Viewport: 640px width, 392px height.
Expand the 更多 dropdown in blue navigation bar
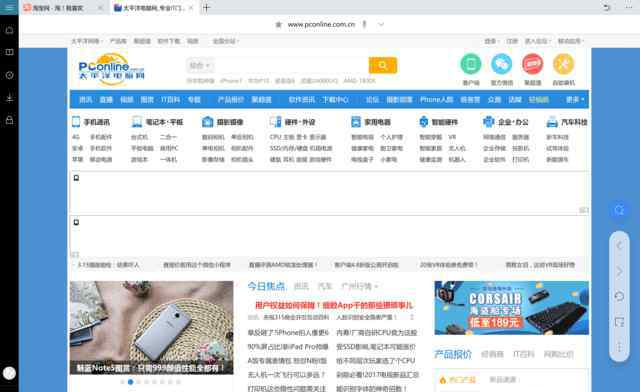point(575,99)
